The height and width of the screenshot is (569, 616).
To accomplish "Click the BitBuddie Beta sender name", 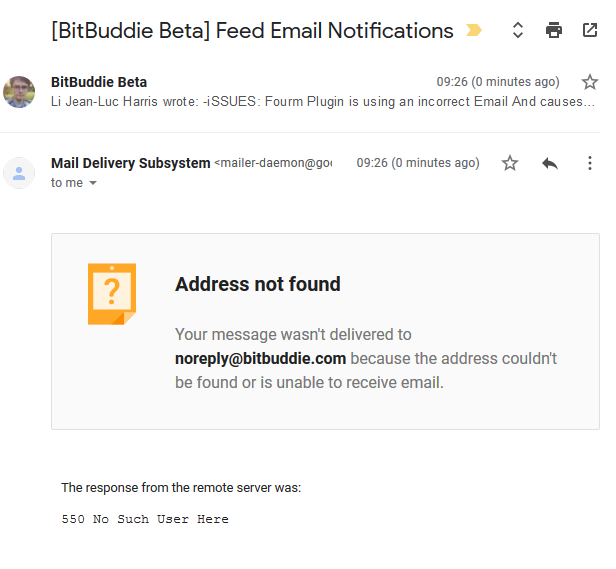I will [x=99, y=82].
